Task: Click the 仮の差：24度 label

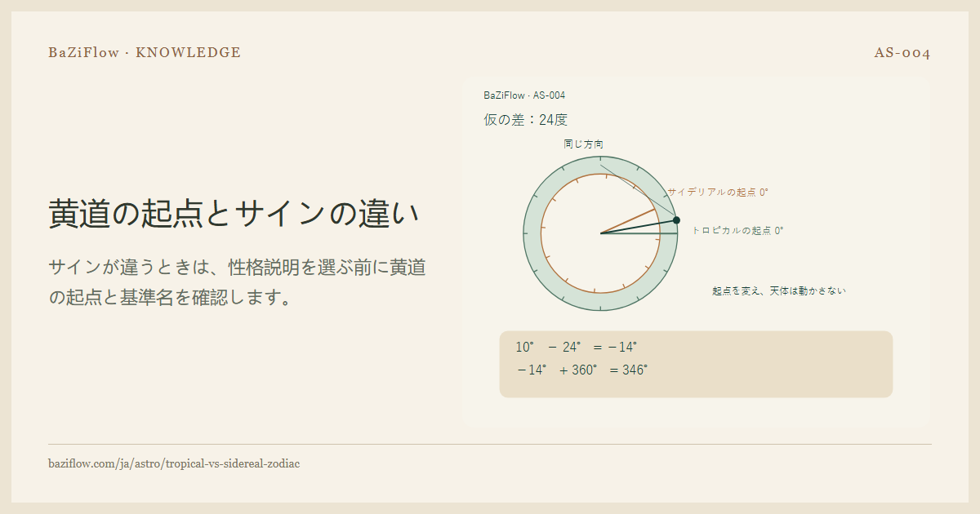Action: (x=525, y=119)
